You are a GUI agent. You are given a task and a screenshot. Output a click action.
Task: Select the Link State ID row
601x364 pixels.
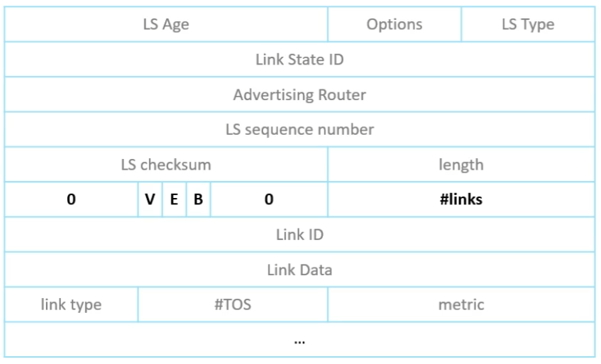pos(299,60)
